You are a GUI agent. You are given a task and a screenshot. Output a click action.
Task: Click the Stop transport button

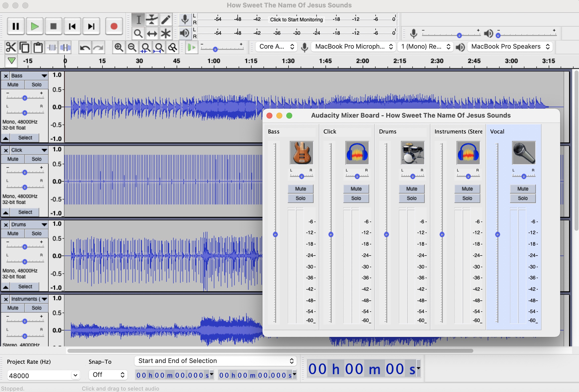coord(53,26)
